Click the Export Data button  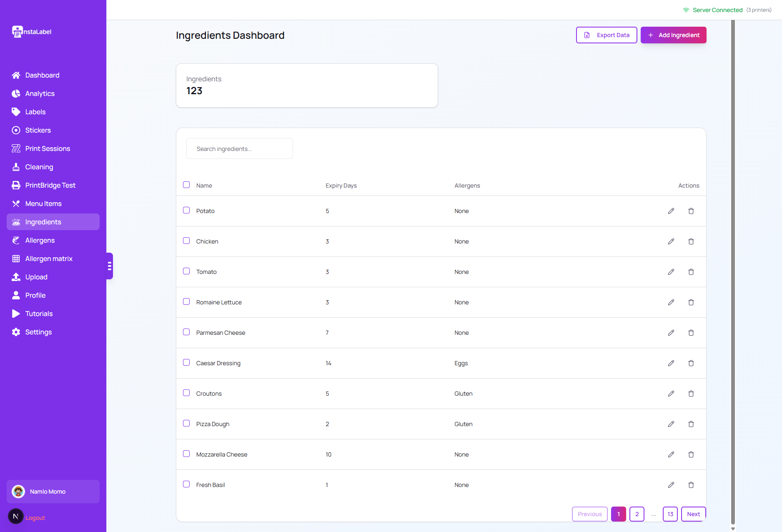click(x=607, y=35)
